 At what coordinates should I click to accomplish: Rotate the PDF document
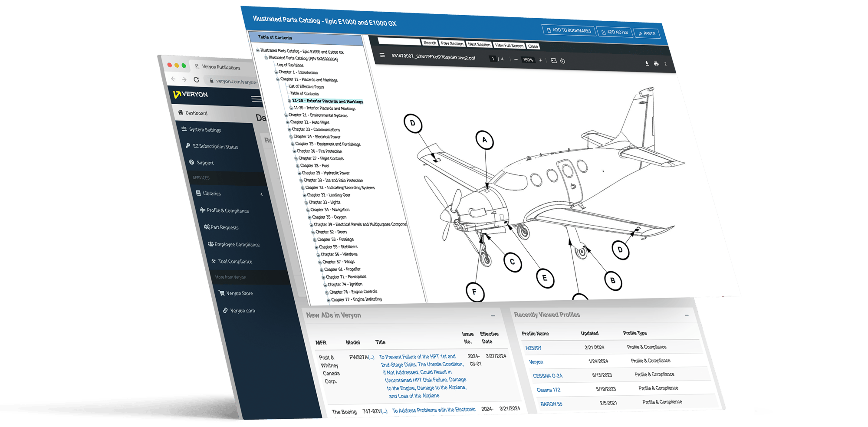tap(562, 61)
